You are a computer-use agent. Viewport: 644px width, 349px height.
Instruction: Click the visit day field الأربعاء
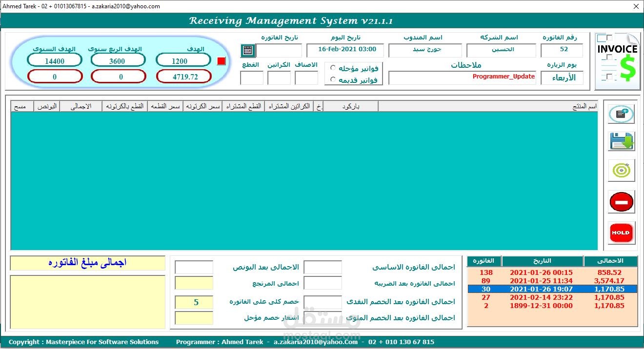click(562, 78)
